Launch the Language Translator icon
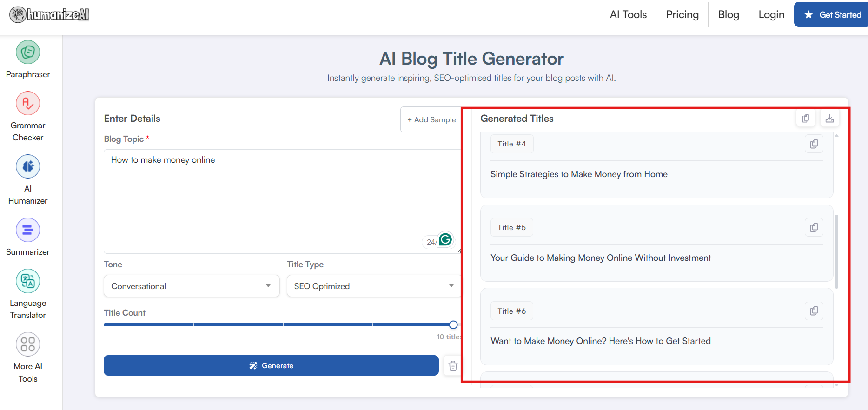The width and height of the screenshot is (868, 410). pyautogui.click(x=28, y=281)
